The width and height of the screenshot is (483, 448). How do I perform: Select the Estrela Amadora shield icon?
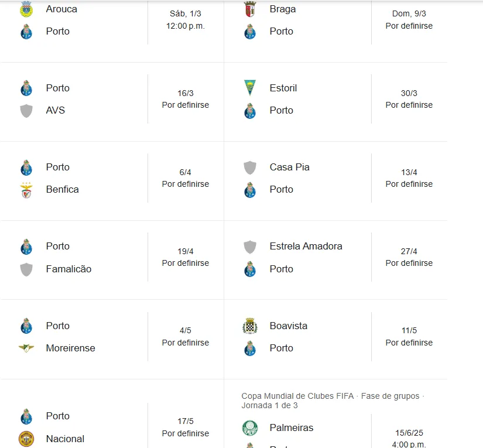coord(249,247)
